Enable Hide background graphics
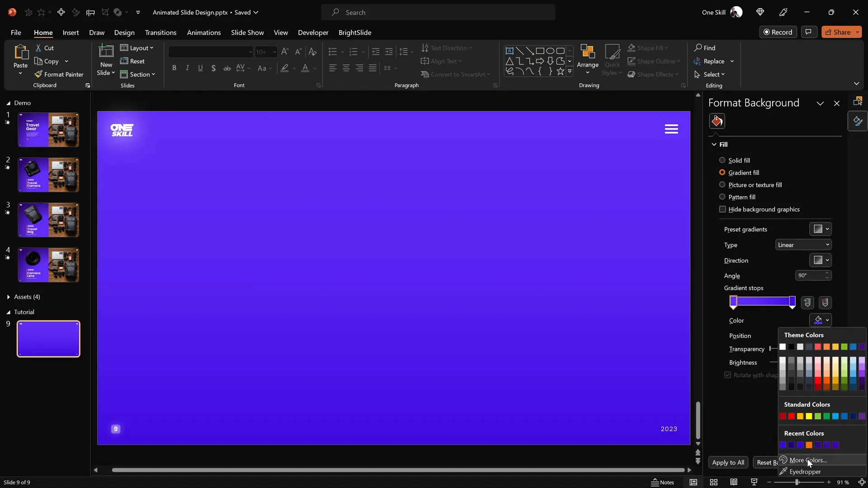This screenshot has height=488, width=868. 722,209
